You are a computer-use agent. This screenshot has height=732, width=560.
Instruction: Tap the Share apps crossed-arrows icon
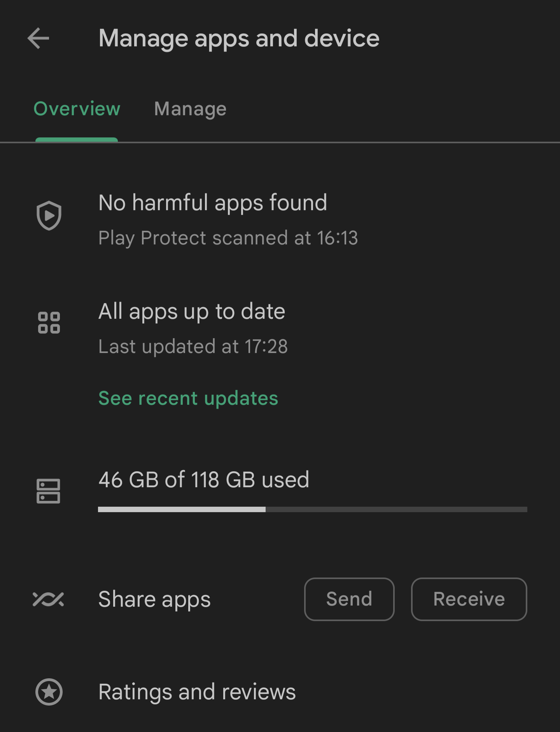(48, 599)
